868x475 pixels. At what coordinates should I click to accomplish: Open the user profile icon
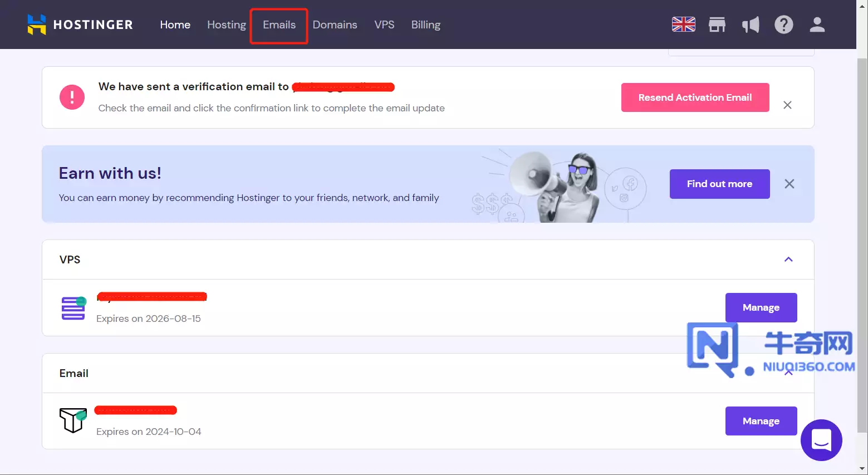click(817, 25)
